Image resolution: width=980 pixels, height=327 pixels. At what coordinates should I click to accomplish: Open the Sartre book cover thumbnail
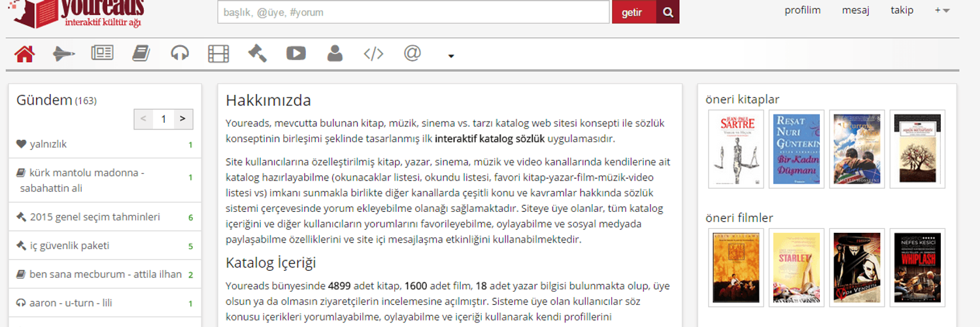point(736,149)
